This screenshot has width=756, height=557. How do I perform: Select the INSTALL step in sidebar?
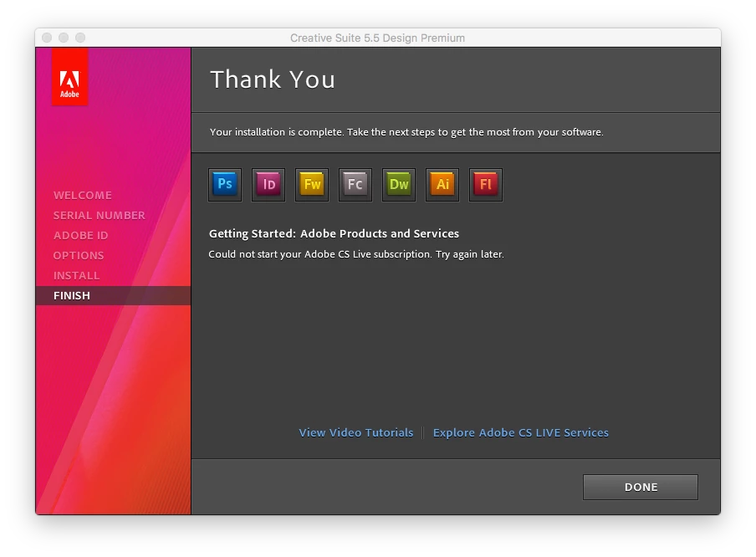coord(76,275)
